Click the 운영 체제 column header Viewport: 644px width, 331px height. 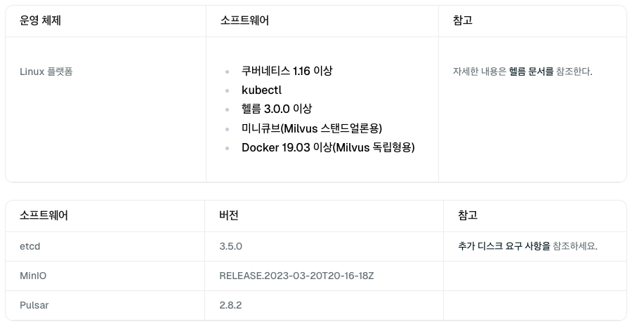40,20
